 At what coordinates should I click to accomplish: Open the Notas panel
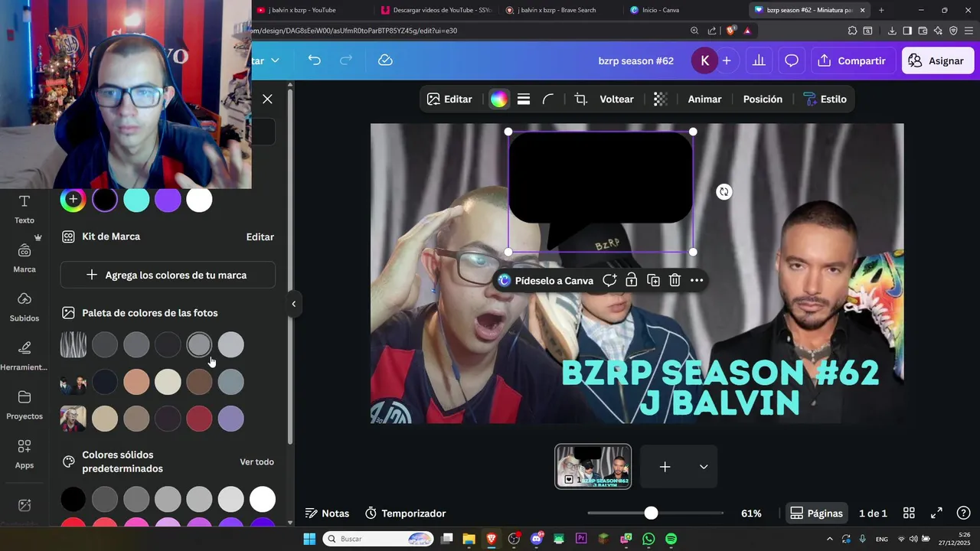click(x=327, y=514)
